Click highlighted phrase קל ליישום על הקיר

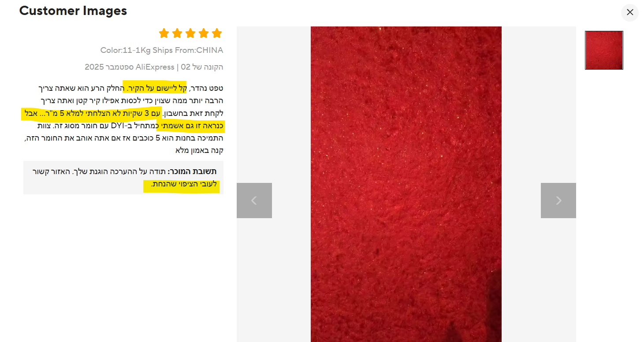[155, 88]
